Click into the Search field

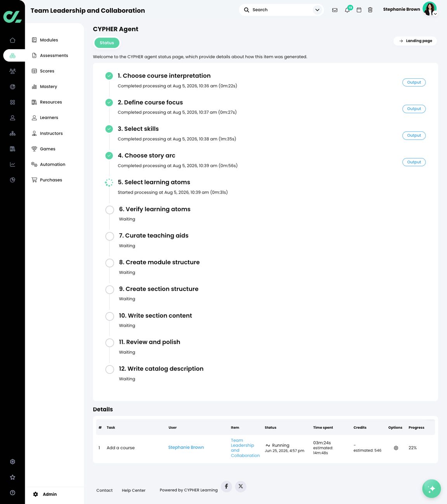(281, 10)
